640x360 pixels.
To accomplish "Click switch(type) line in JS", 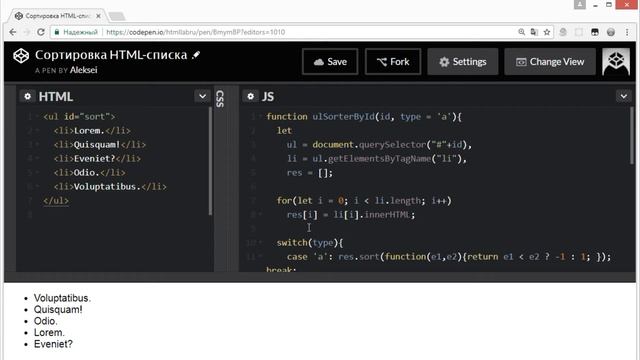I will tap(310, 243).
